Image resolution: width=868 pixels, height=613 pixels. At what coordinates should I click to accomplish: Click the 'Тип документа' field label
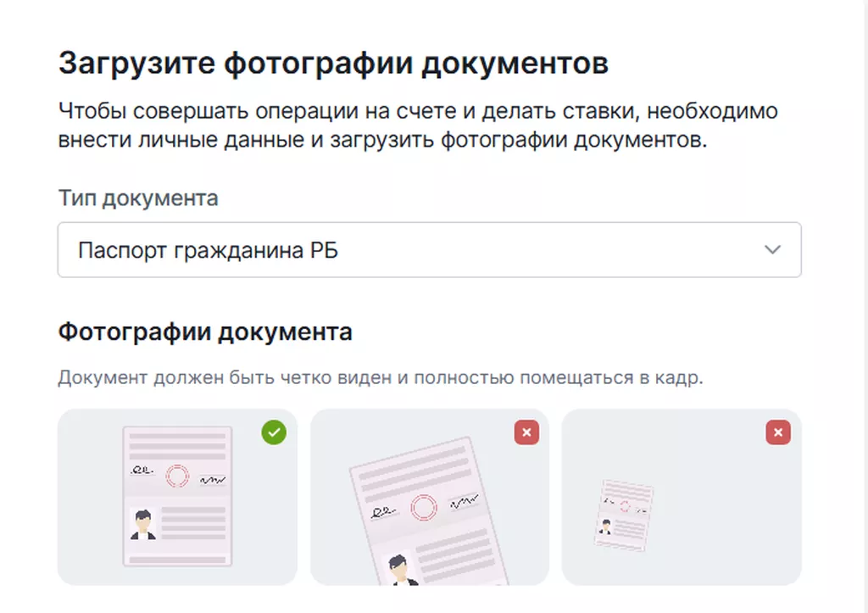[x=137, y=198]
